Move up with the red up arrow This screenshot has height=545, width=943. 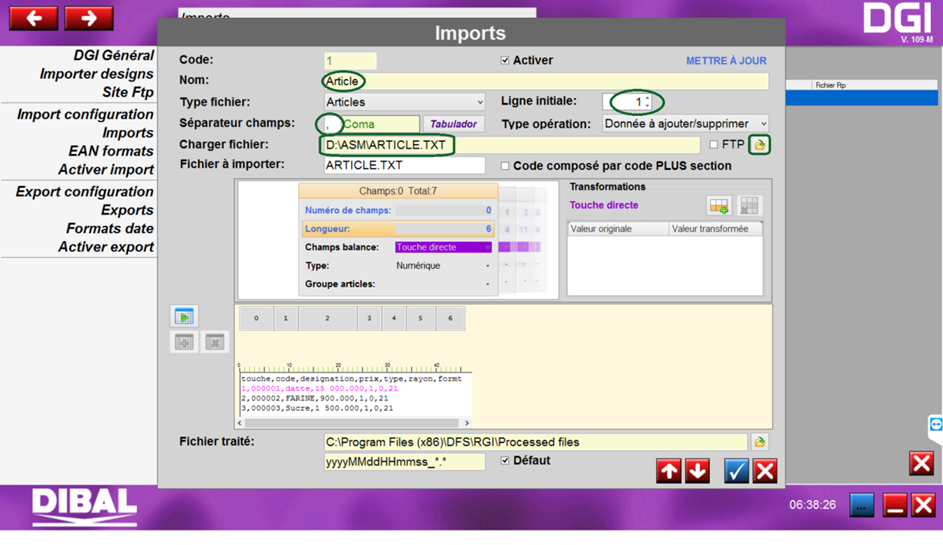coord(669,471)
